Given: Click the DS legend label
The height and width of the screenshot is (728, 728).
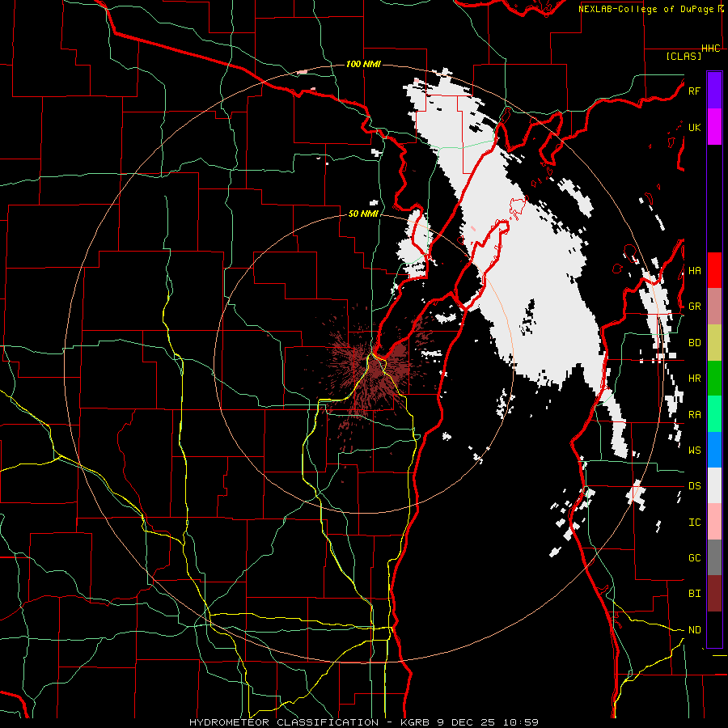Looking at the screenshot, I should [694, 486].
